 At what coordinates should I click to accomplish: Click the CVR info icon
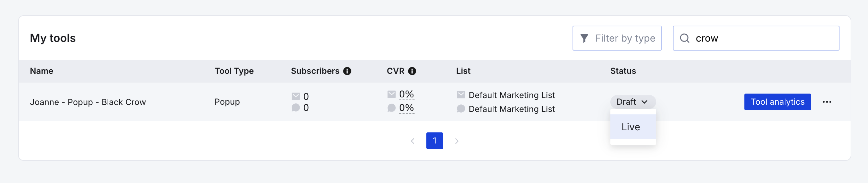(x=412, y=71)
